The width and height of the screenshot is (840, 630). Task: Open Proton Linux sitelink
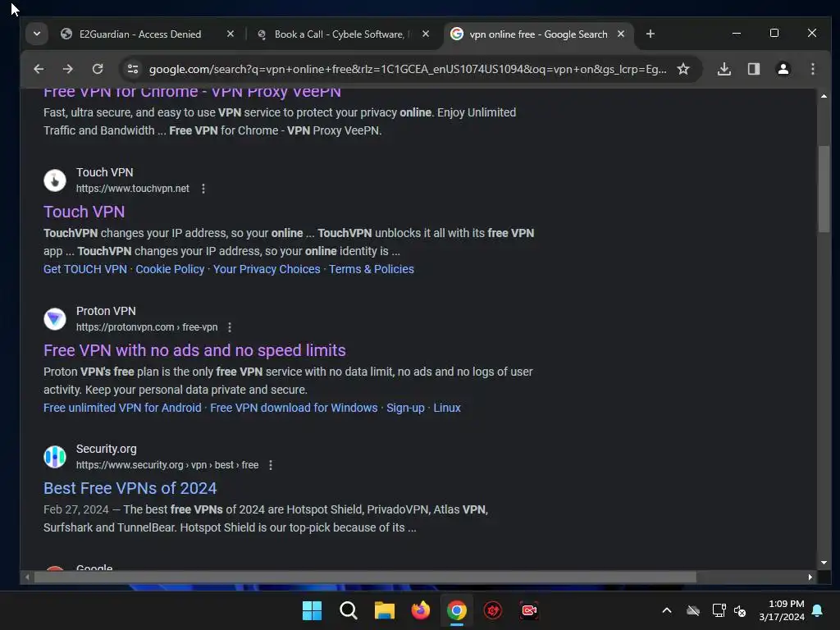click(x=447, y=408)
